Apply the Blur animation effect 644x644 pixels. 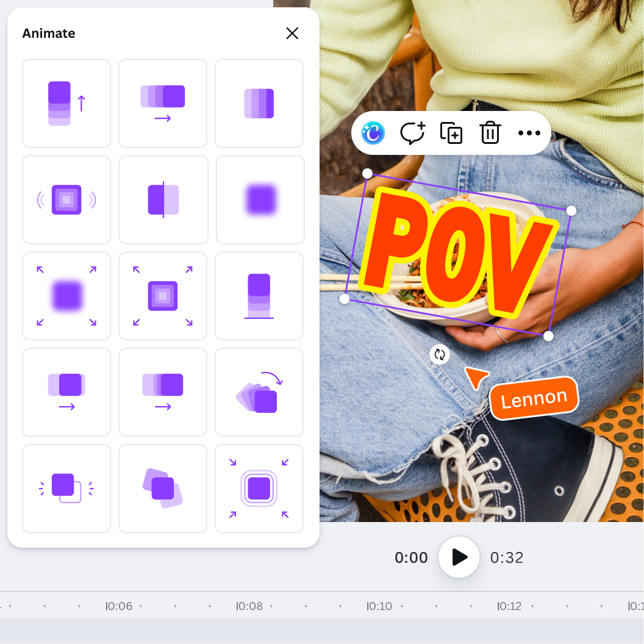pyautogui.click(x=260, y=200)
